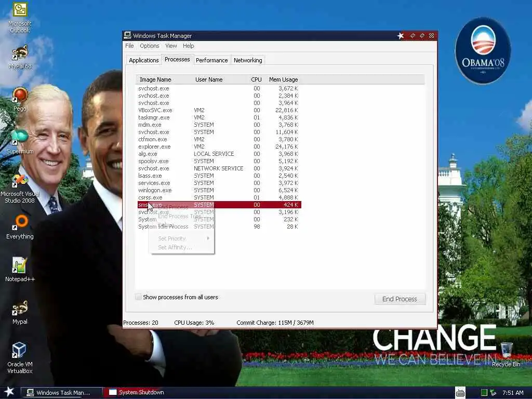This screenshot has width=532, height=399.
Task: Select the Everything search shortcut
Action: 20,227
